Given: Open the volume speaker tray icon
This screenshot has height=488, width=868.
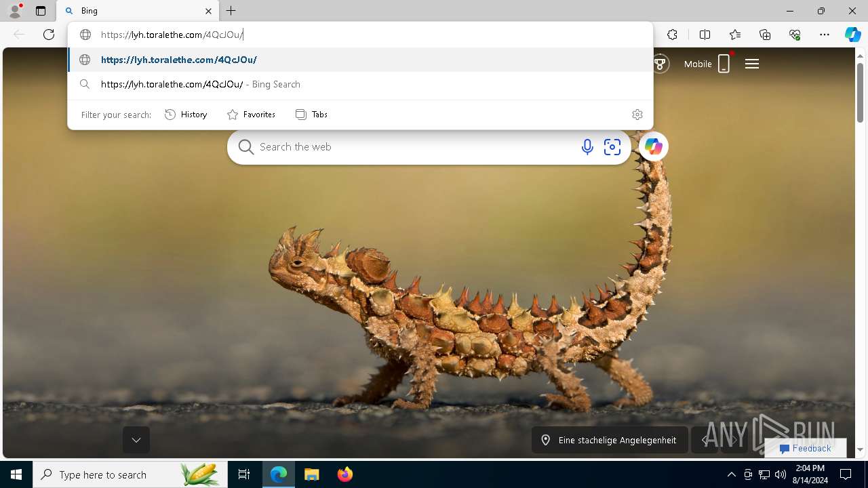Looking at the screenshot, I should (781, 474).
